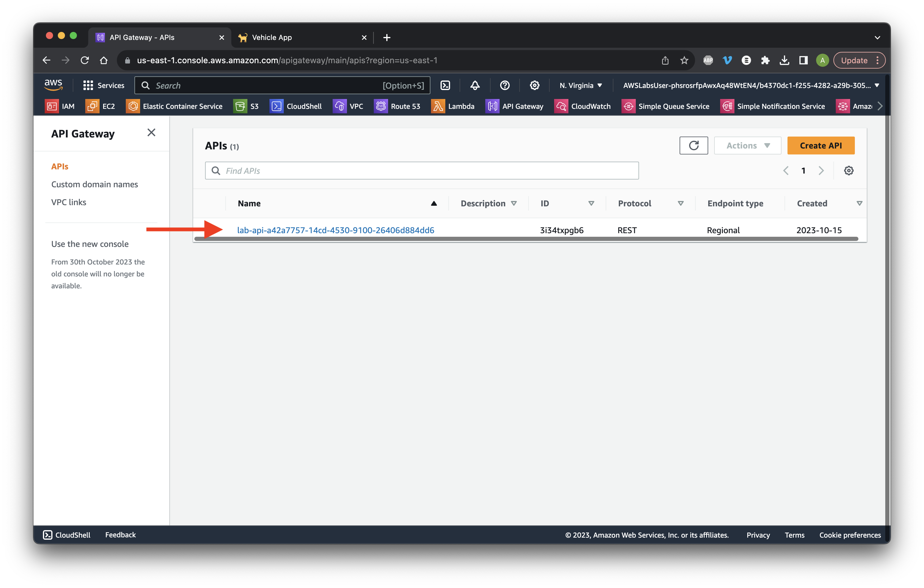Refresh the APIs list

pyautogui.click(x=693, y=146)
